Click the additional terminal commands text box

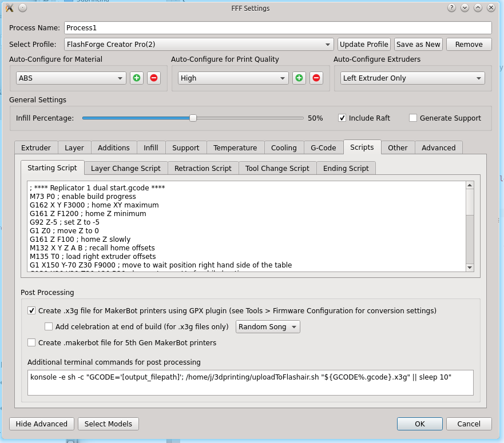(x=251, y=382)
